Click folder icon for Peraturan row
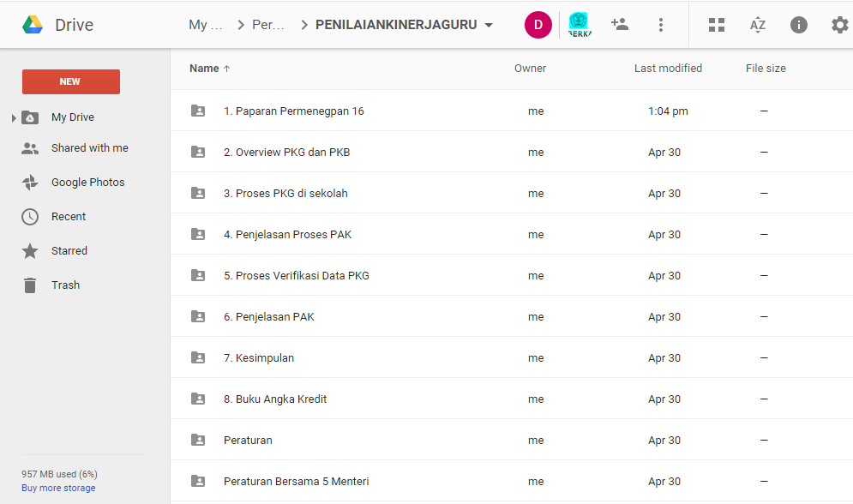Image resolution: width=853 pixels, height=504 pixels. click(x=198, y=440)
